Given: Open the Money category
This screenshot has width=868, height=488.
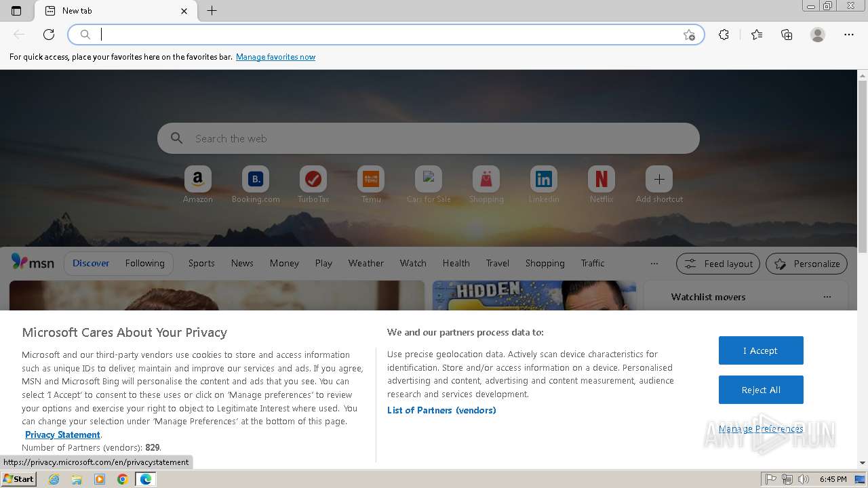Looking at the screenshot, I should tap(284, 263).
